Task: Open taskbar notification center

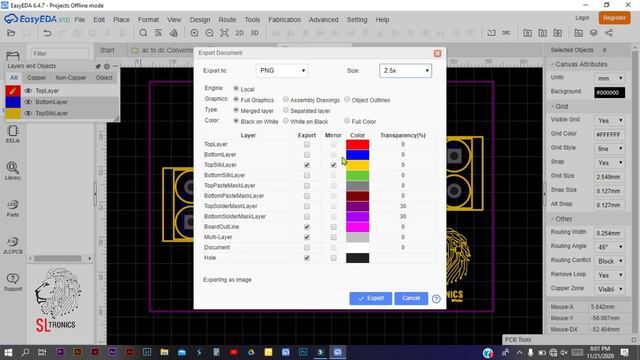Action: point(624,352)
